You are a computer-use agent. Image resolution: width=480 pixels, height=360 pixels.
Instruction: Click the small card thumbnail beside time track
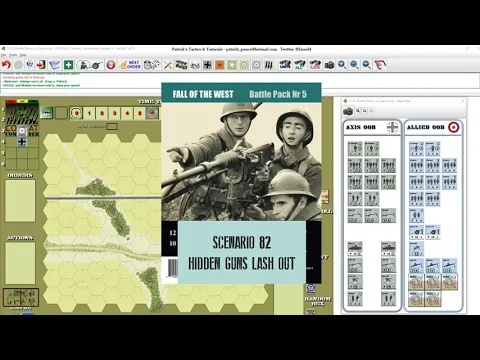47,113
